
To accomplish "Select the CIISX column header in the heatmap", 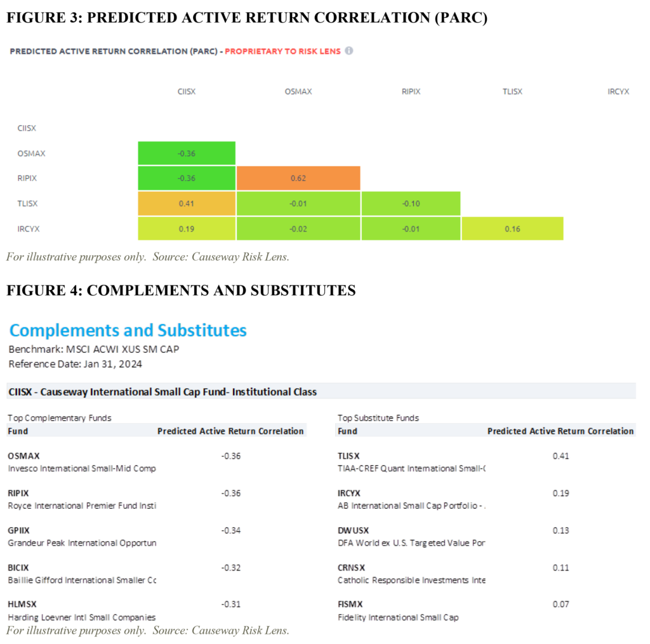I will [x=187, y=91].
